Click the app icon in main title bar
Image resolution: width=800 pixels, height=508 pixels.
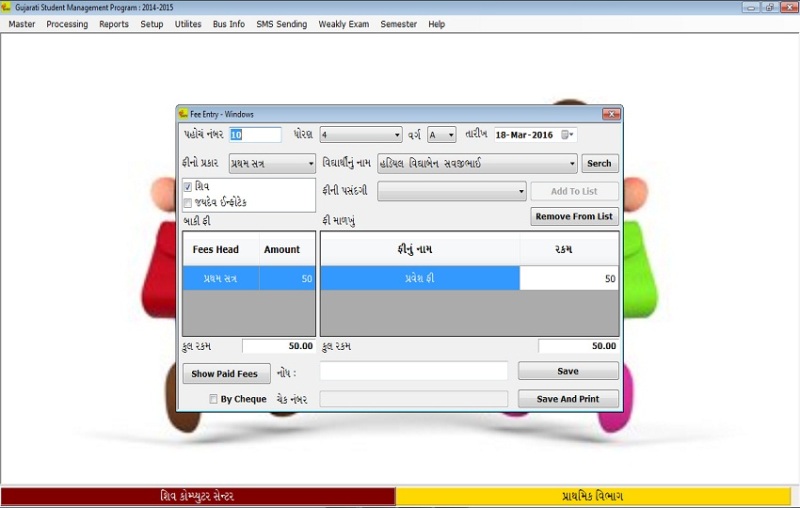6,6
